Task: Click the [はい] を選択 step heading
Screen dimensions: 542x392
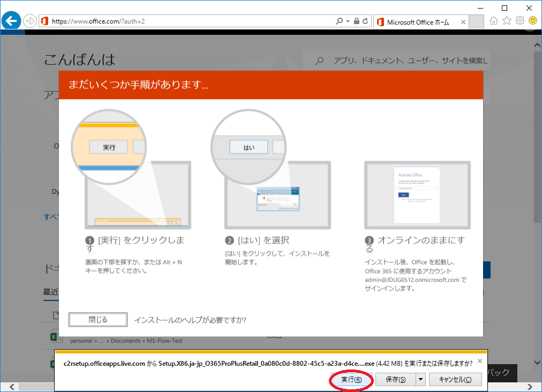Action: [258, 240]
